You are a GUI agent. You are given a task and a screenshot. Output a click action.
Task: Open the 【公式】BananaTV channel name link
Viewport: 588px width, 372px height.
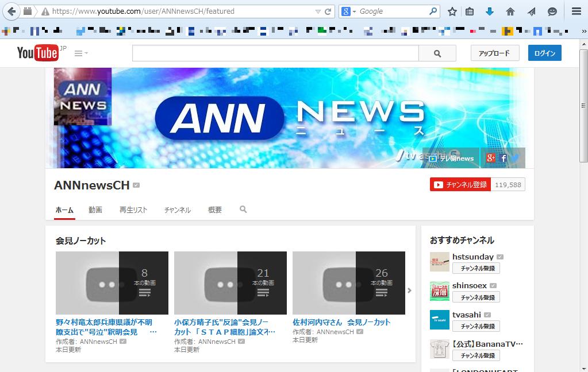[x=487, y=343]
